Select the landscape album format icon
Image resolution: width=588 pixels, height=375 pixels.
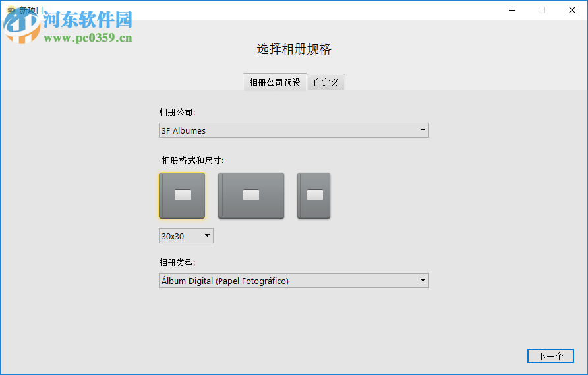(251, 196)
